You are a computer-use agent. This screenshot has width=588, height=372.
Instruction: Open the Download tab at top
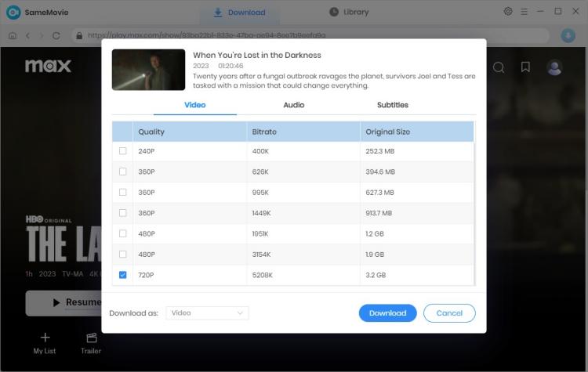coord(239,13)
